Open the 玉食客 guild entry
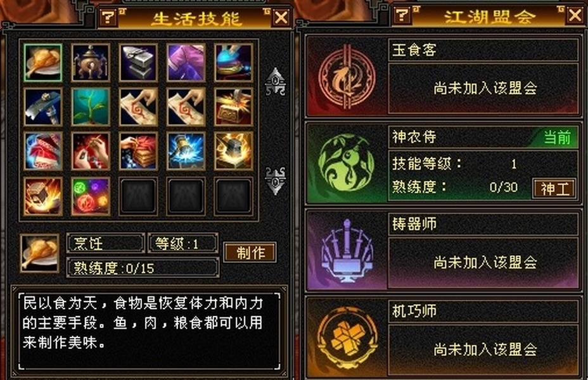 click(444, 77)
